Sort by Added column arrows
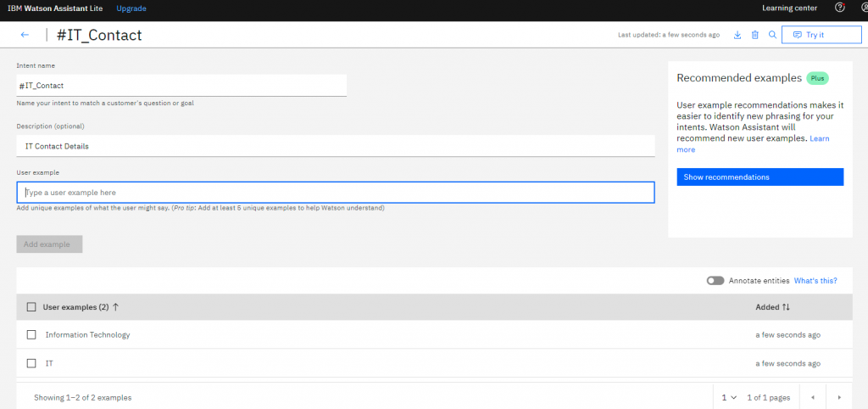The height and width of the screenshot is (409, 868). pyautogui.click(x=786, y=307)
